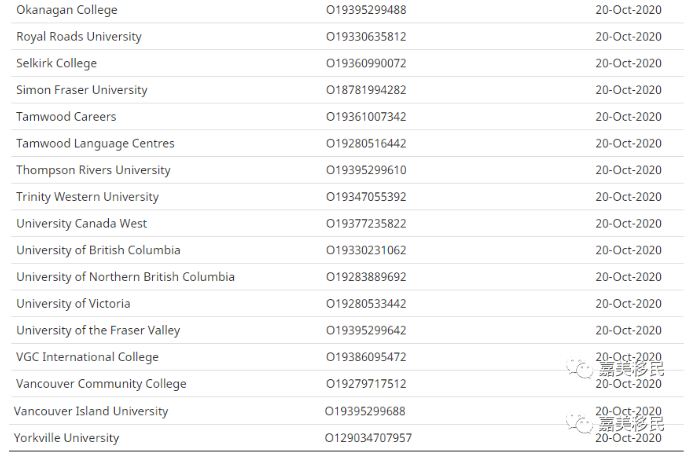Open the Okanagan College entry
The width and height of the screenshot is (691, 459).
click(x=66, y=10)
